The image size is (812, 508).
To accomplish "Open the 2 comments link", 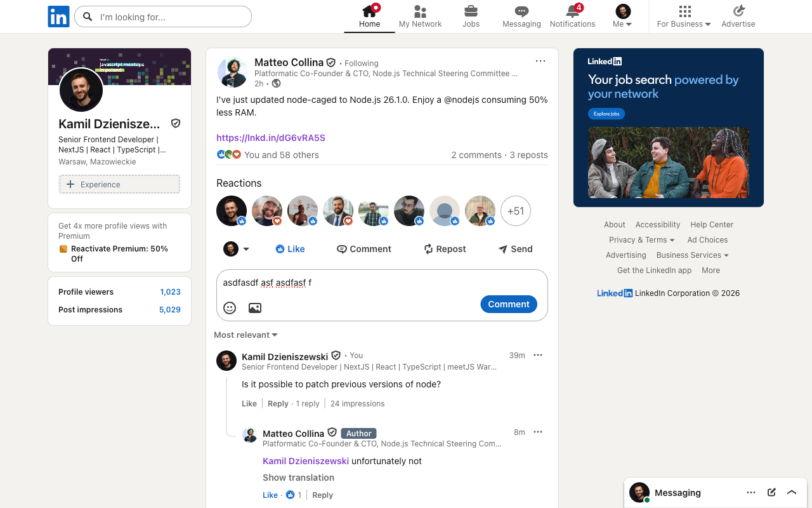I will tap(476, 155).
